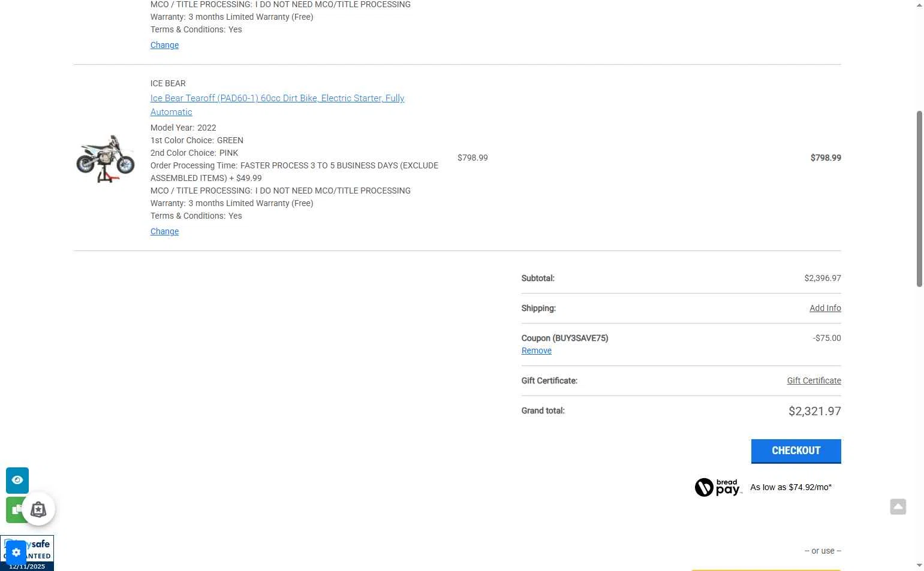Image resolution: width=924 pixels, height=571 pixels.
Task: Click the blue eye recently-viewed widget
Action: click(17, 481)
